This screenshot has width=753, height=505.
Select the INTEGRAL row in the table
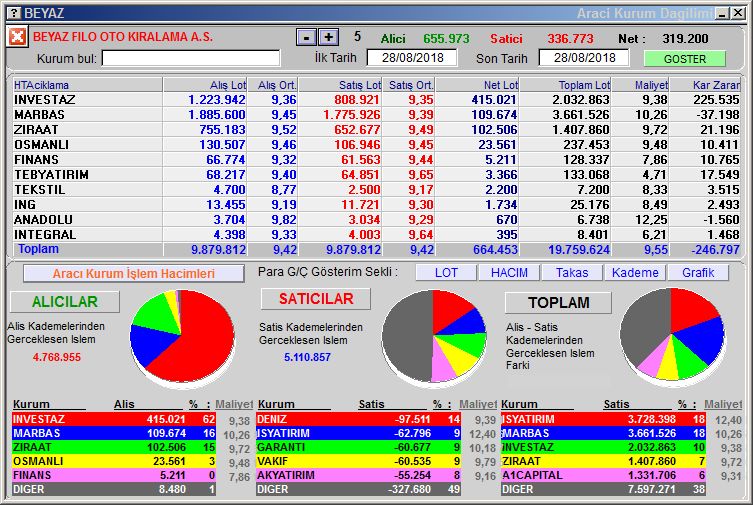click(x=376, y=234)
